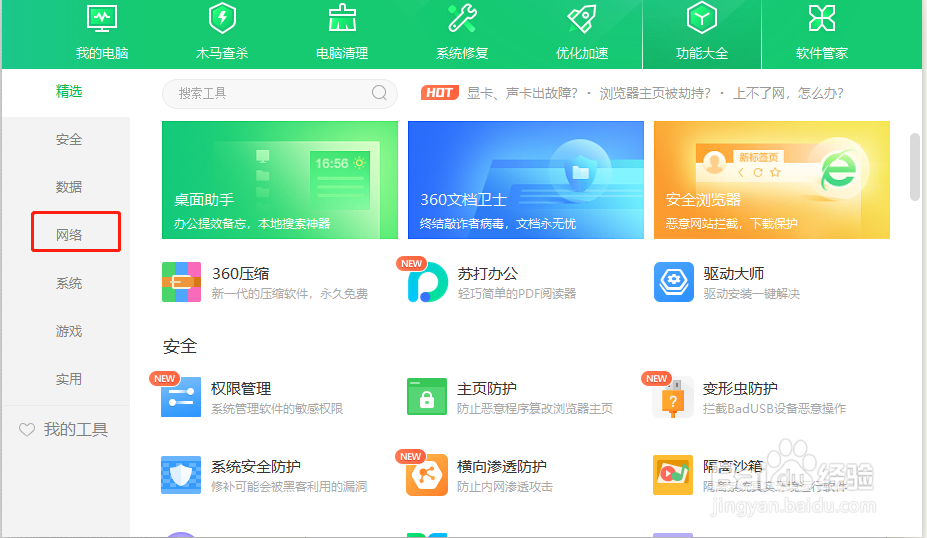Screen dimensions: 927x538
Task: Launch the 驱动大师 app icon
Action: (x=674, y=282)
